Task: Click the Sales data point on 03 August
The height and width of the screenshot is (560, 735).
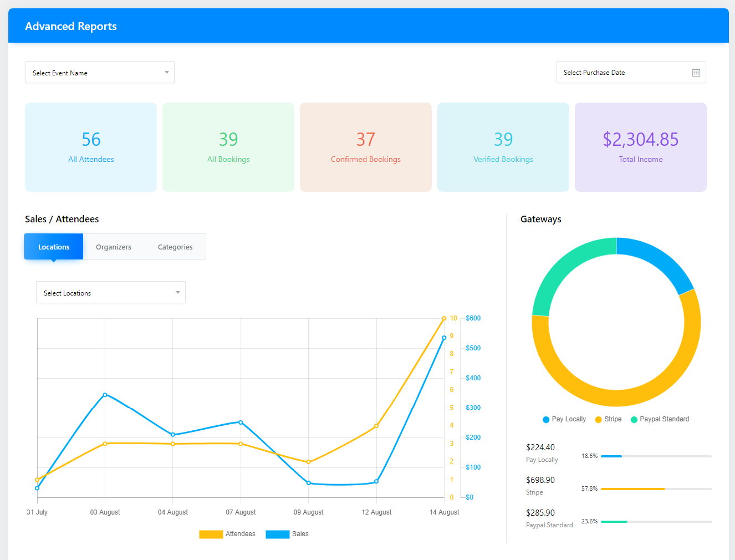Action: click(x=105, y=395)
